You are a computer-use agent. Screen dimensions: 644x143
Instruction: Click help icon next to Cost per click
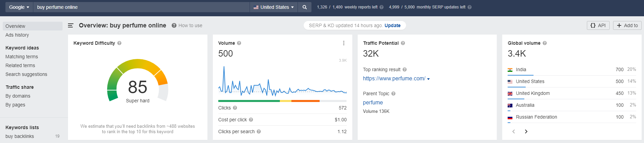tap(251, 120)
